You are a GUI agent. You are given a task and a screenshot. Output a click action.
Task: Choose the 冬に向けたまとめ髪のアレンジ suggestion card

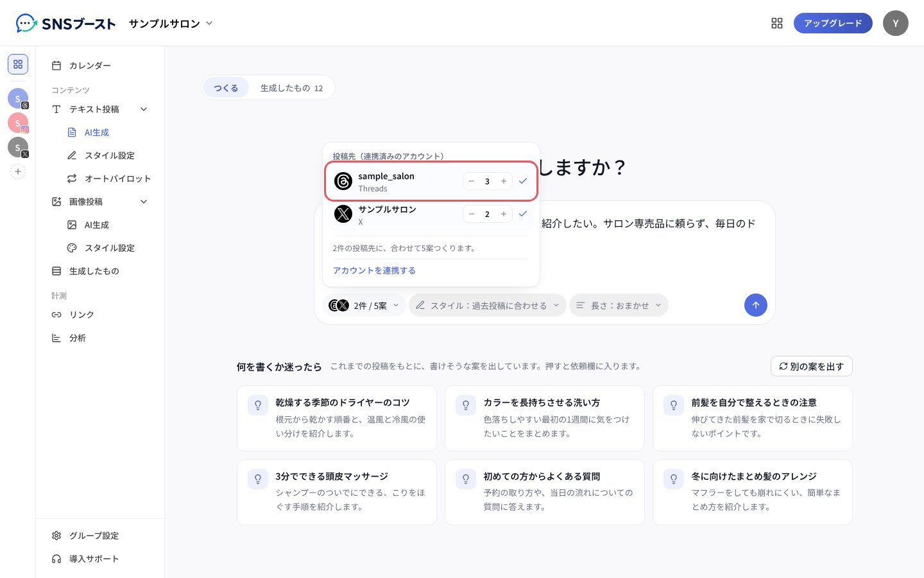click(x=752, y=492)
